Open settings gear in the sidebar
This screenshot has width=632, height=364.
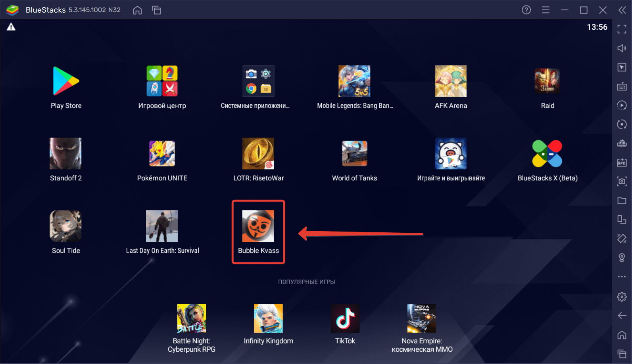pos(622,297)
